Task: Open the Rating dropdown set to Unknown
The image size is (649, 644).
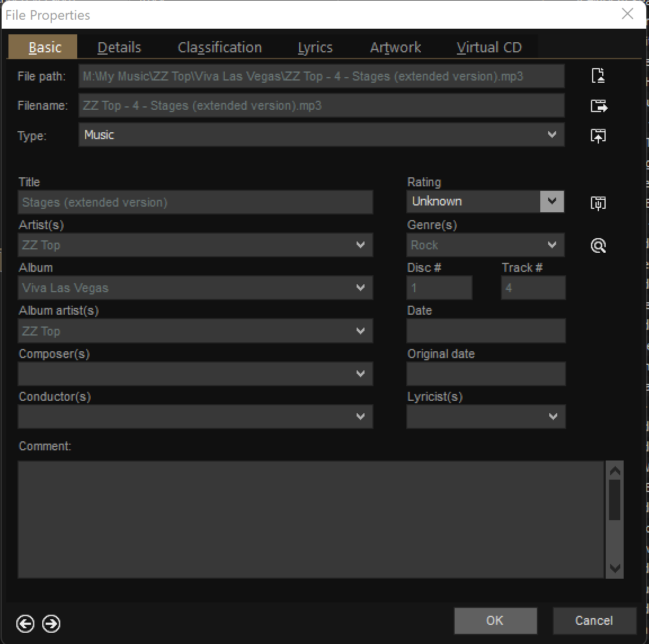Action: point(553,201)
